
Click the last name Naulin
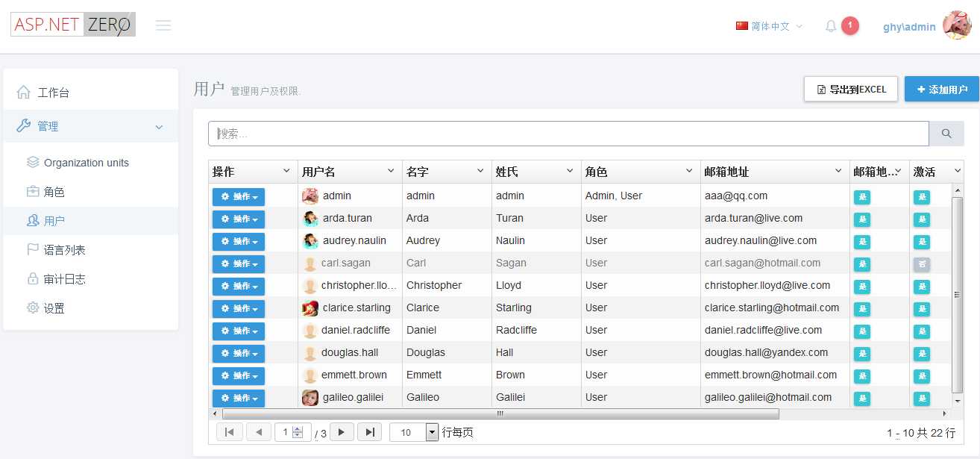tap(510, 240)
